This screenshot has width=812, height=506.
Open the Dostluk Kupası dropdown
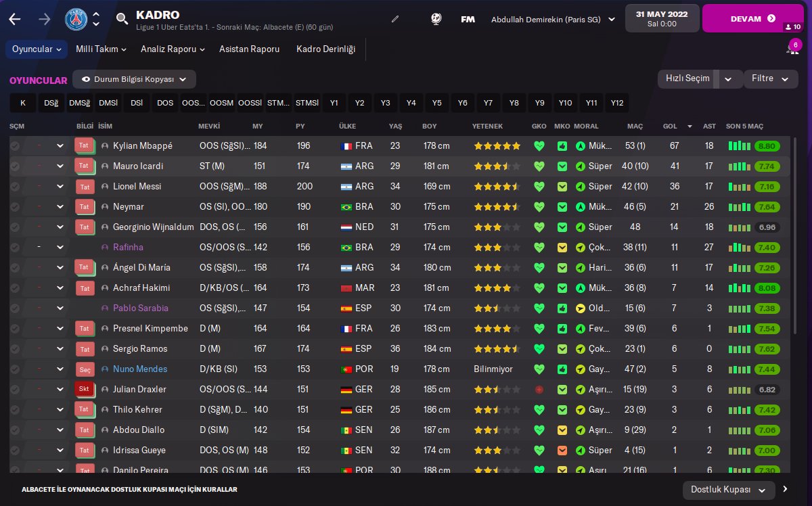(729, 489)
